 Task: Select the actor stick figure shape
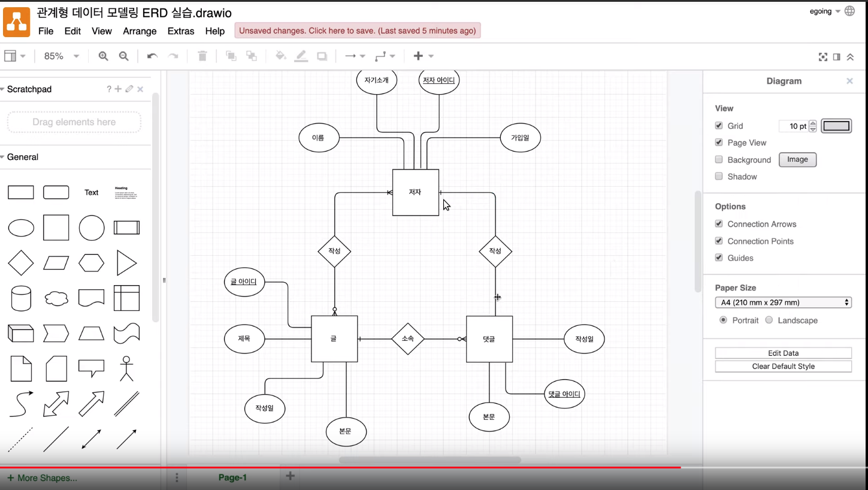126,368
